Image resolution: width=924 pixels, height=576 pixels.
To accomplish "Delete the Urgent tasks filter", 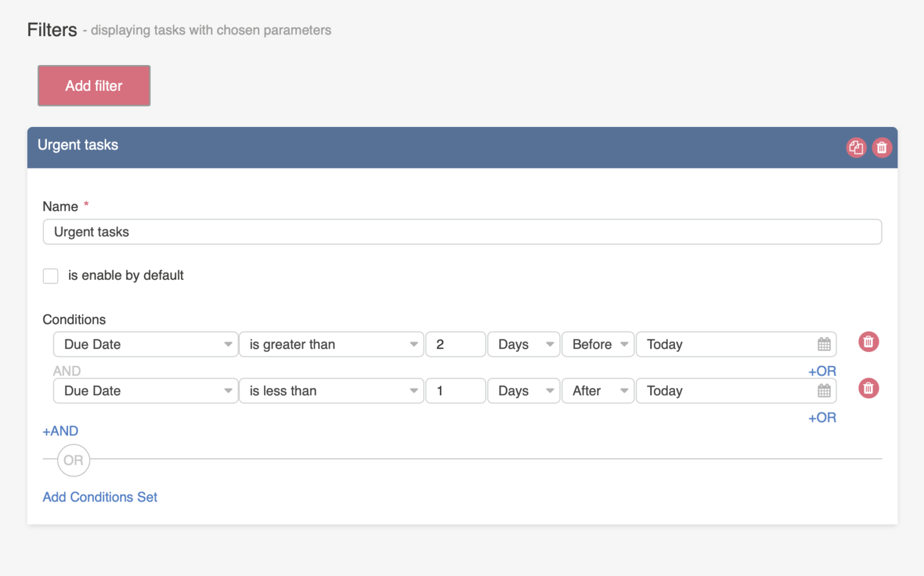I will pos(881,147).
